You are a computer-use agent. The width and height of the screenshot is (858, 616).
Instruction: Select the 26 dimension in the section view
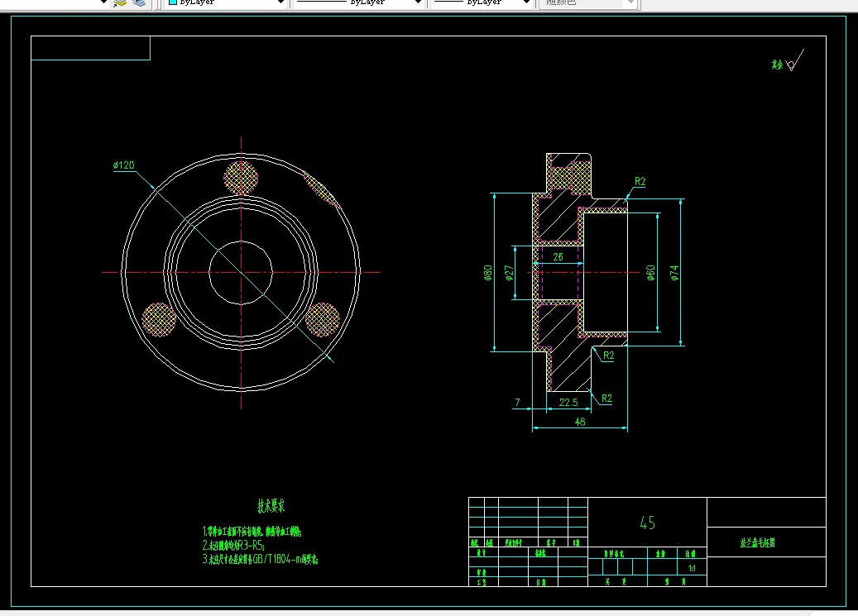pyautogui.click(x=558, y=256)
